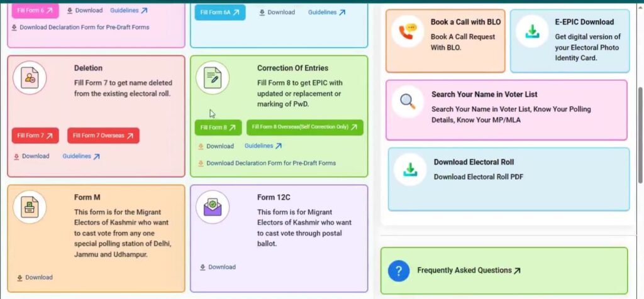Click the Download Electoral Roll icon
This screenshot has height=299, width=644.
(410, 170)
